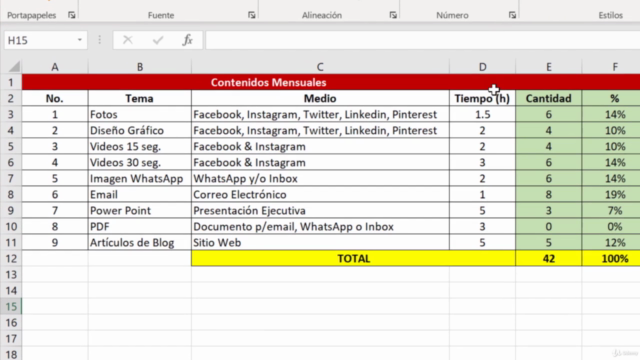Select the Correo Electrónico cell

320,194
